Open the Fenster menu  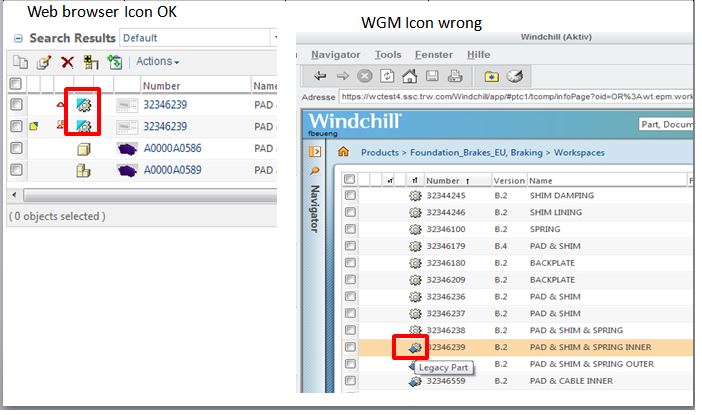433,55
